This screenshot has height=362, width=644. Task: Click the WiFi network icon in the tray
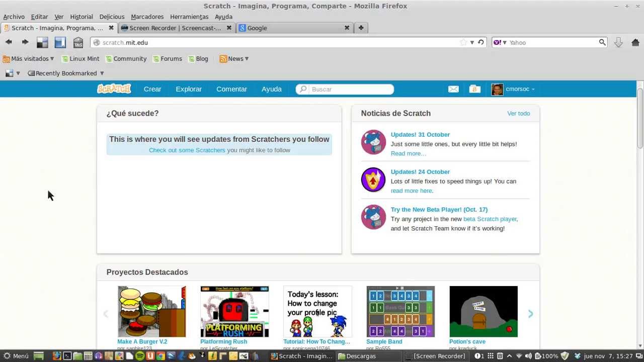coord(519,356)
